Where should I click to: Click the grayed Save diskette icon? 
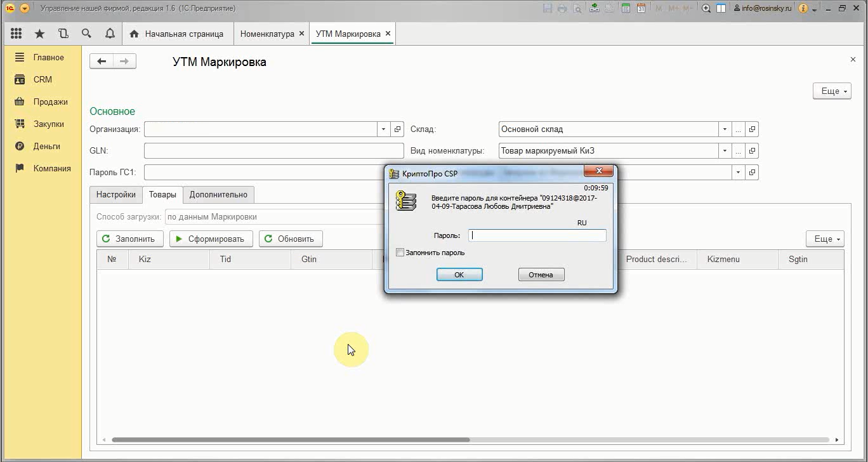(x=548, y=8)
